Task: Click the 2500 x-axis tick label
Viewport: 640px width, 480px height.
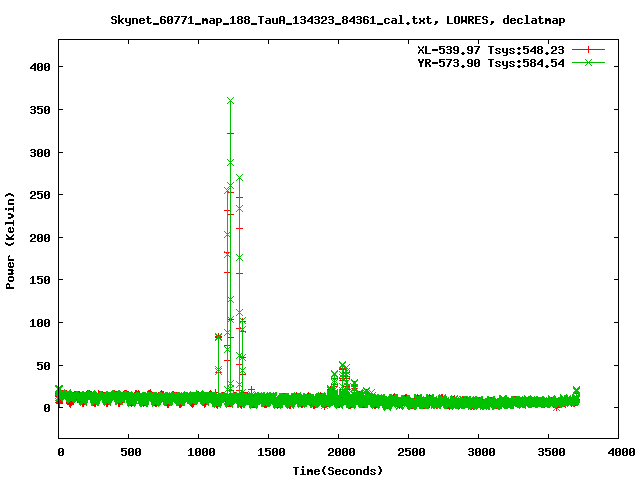Action: click(411, 452)
